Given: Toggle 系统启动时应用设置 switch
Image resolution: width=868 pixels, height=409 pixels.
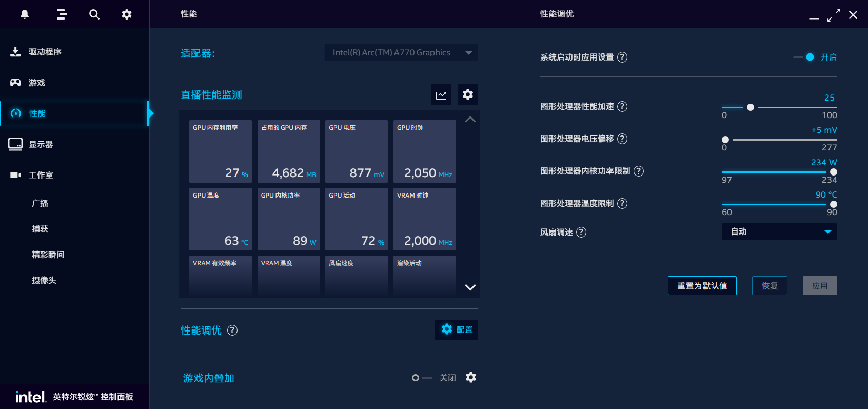Looking at the screenshot, I should tap(804, 57).
